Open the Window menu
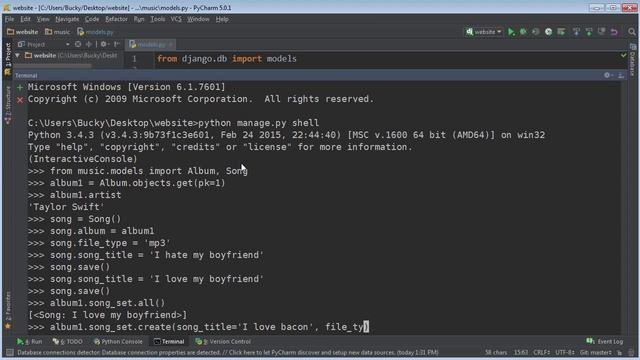The image size is (640, 360). pyautogui.click(x=198, y=19)
